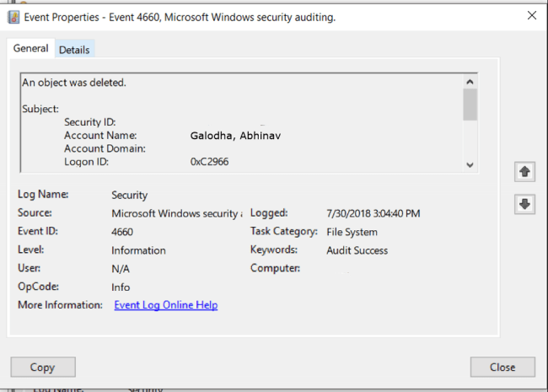548x392 pixels.
Task: Click the 'Computer:' label
Action: [x=275, y=268]
